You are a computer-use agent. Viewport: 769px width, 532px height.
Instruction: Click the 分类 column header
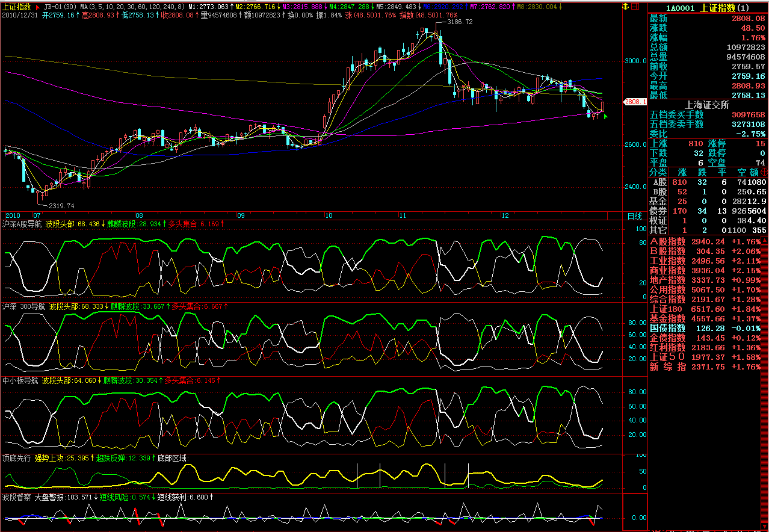tap(658, 172)
